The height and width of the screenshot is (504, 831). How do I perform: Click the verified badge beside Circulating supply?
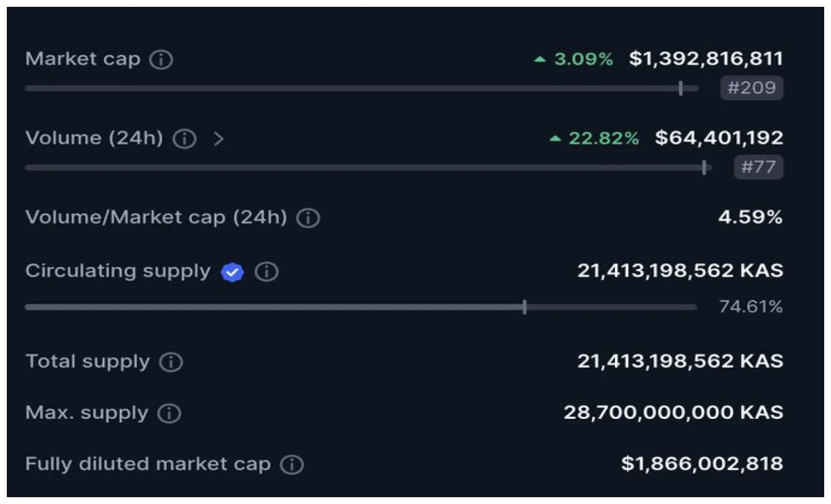[232, 272]
